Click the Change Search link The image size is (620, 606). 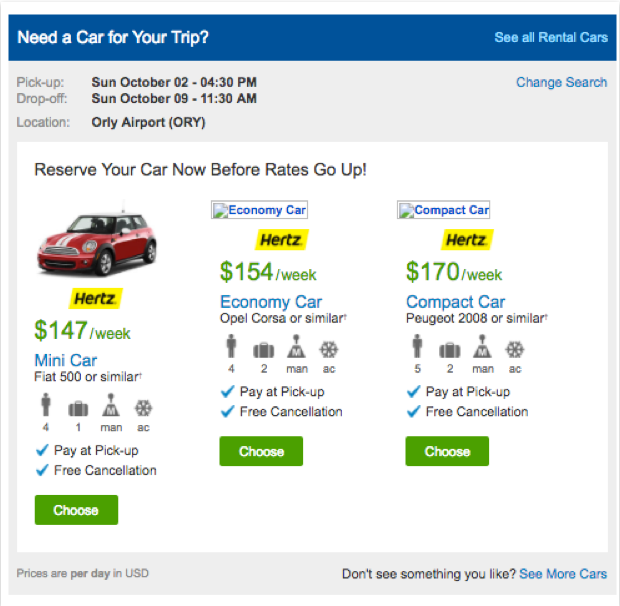[x=561, y=82]
